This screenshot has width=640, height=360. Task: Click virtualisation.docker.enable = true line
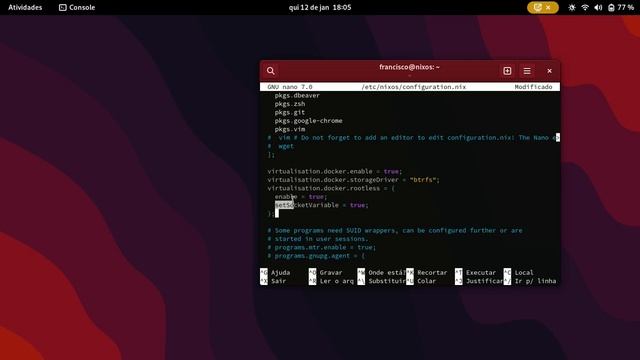pyautogui.click(x=335, y=171)
